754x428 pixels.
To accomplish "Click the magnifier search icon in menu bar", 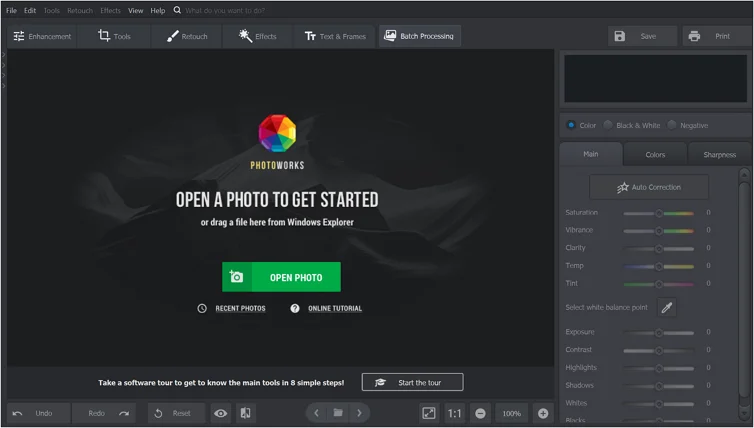I will pyautogui.click(x=177, y=10).
